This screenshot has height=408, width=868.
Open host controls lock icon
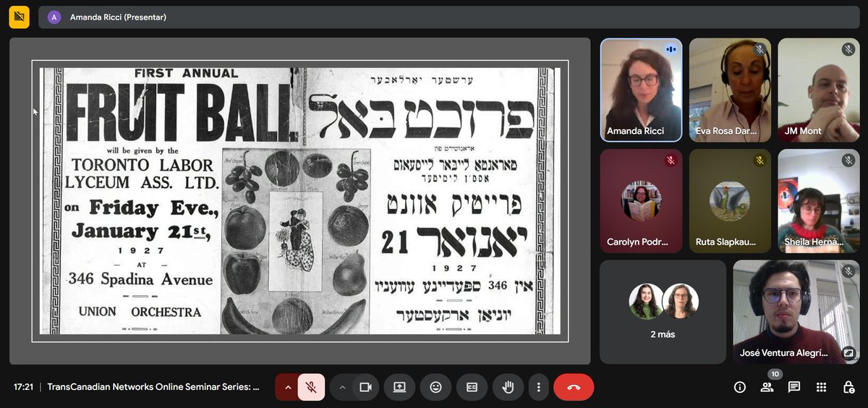tap(849, 387)
